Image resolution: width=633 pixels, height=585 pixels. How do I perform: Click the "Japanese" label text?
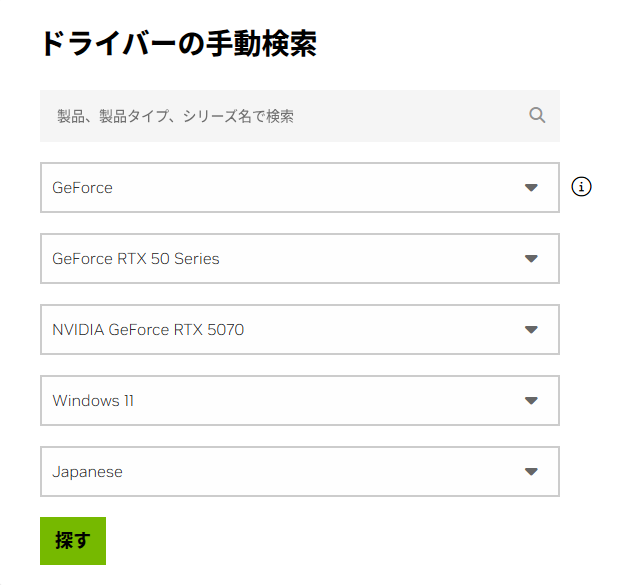coord(87,472)
